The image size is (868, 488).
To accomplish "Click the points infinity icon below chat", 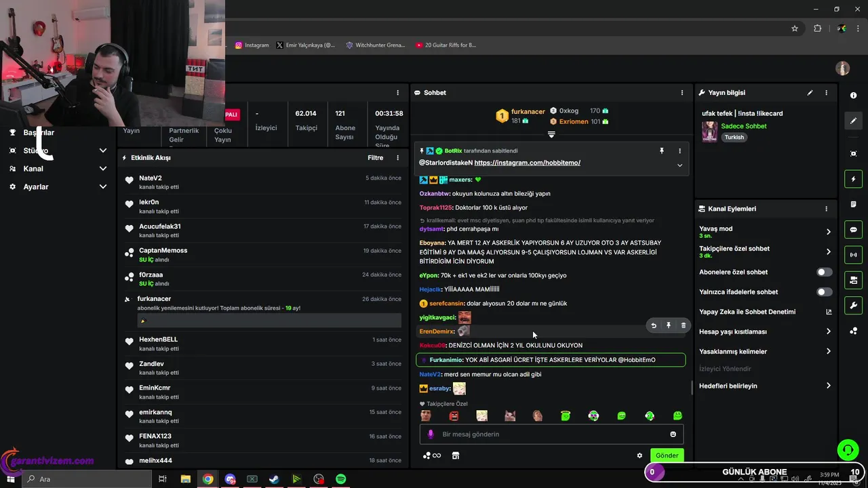I will pos(432,455).
